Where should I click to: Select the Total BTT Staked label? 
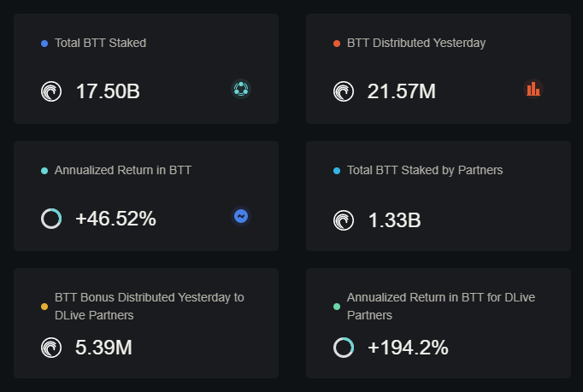point(100,43)
